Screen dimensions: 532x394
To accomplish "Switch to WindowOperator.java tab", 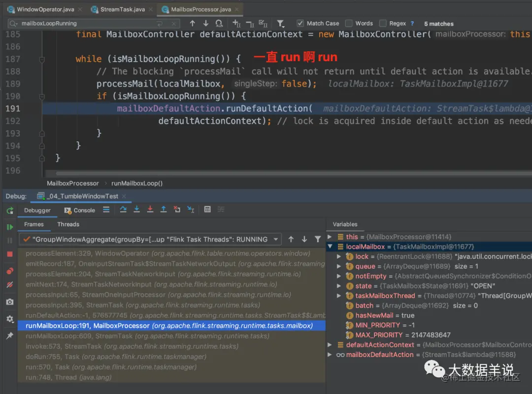I will pyautogui.click(x=45, y=9).
